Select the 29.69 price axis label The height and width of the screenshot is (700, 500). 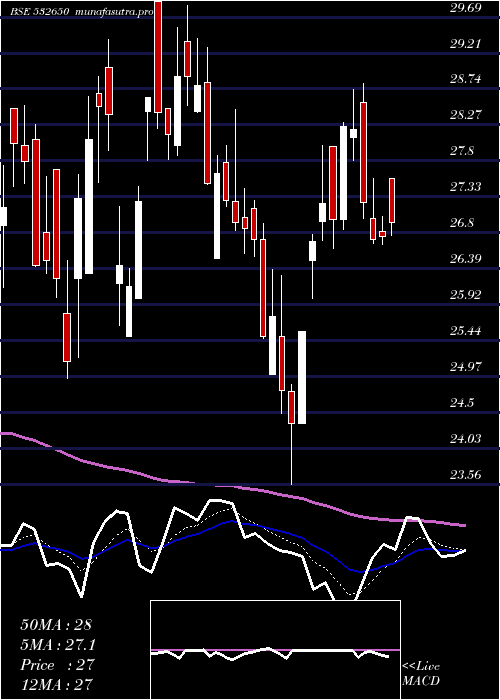coord(466,8)
